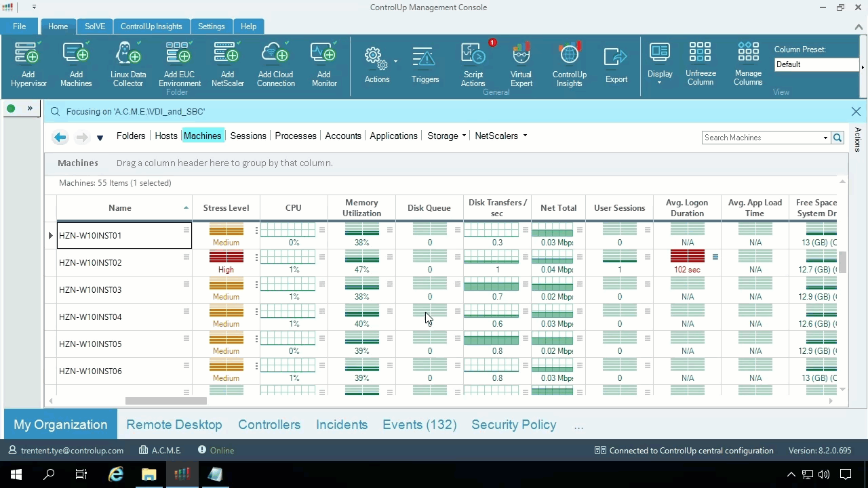
Task: Open the Display options
Action: [660, 63]
